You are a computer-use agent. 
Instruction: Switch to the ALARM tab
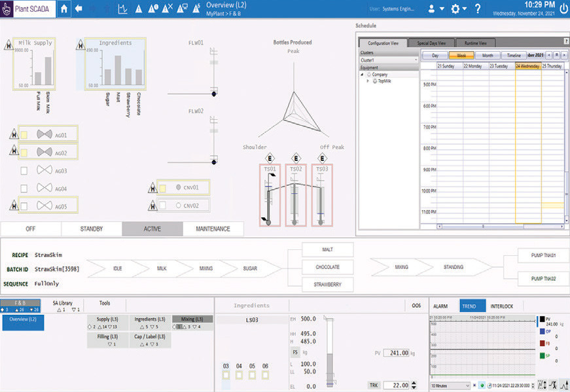coord(440,306)
